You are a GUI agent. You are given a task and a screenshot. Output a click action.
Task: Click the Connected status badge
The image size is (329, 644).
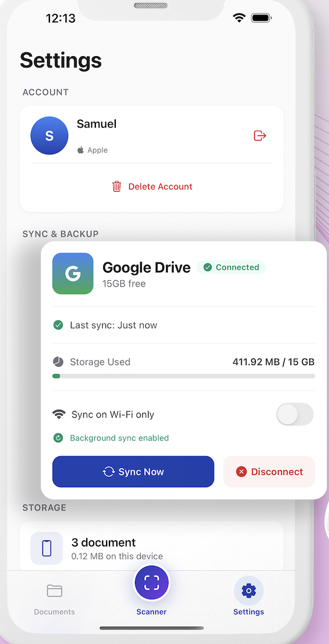(231, 268)
